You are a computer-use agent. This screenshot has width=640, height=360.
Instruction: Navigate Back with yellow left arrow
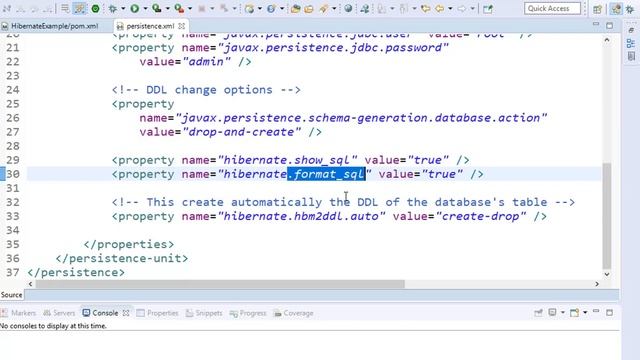tap(440, 9)
